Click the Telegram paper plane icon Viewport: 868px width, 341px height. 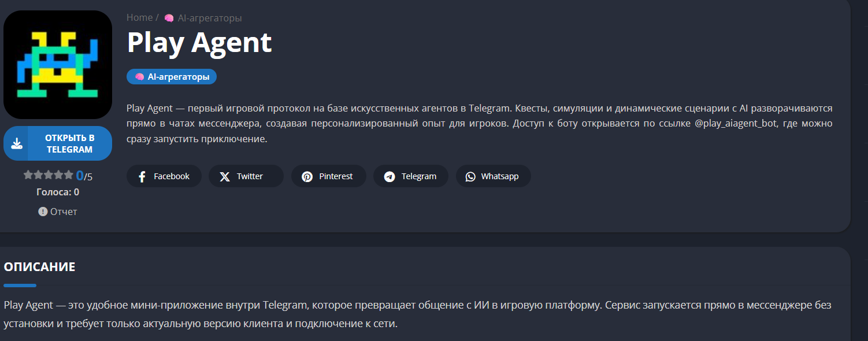[x=390, y=177]
